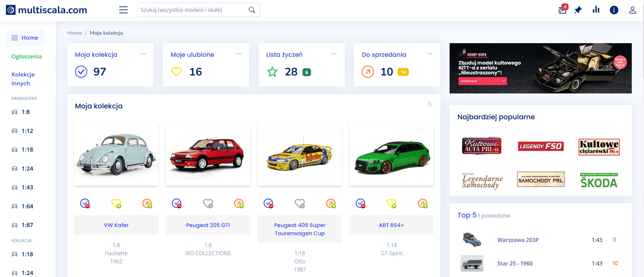Open Kolekcje innych in the sidebar
Image resolution: width=644 pixels, height=277 pixels.
[x=23, y=79]
